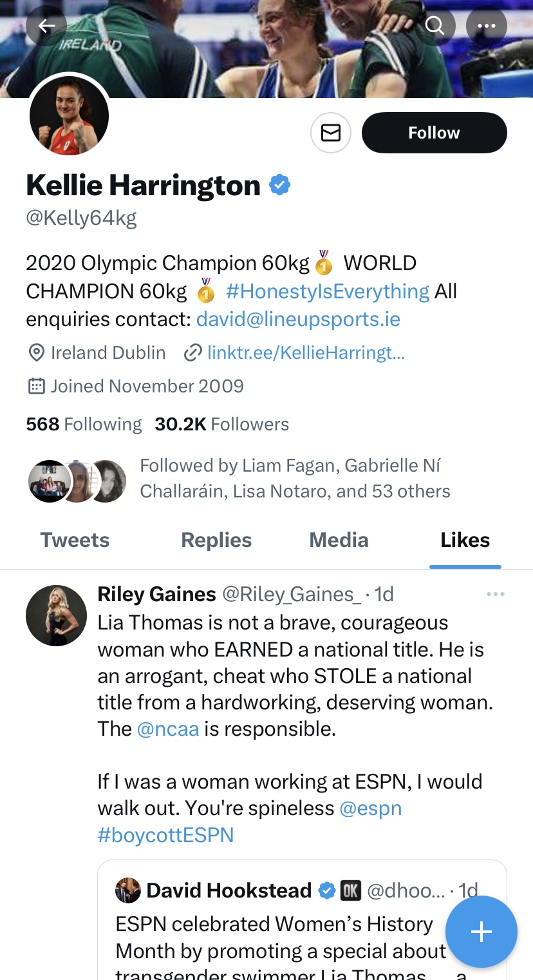
Task: Open the profile three-dot overflow menu
Action: point(486,26)
